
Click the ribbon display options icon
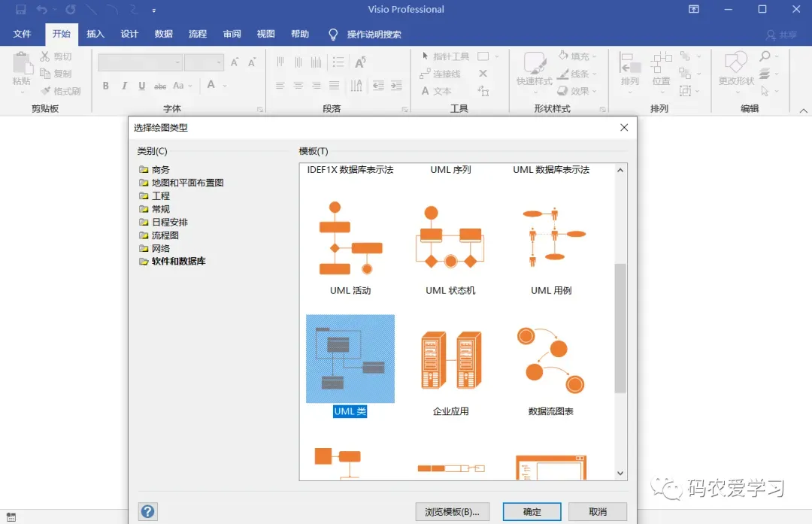[694, 9]
